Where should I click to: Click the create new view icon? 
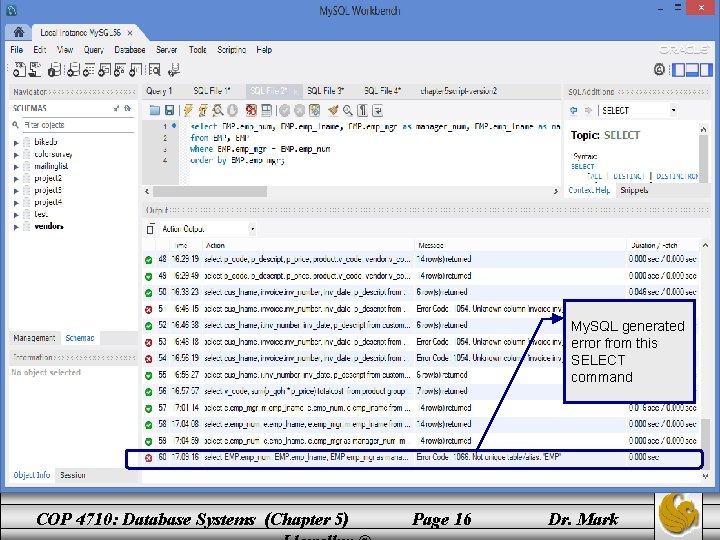click(104, 69)
